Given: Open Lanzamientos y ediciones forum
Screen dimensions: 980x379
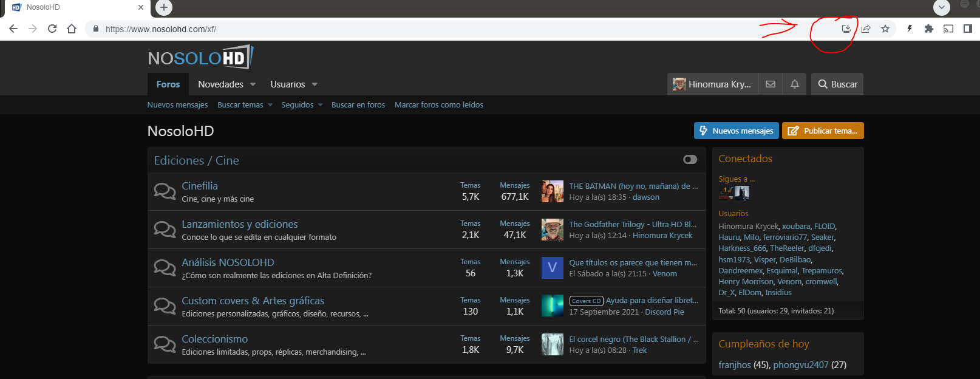Looking at the screenshot, I should tap(240, 224).
